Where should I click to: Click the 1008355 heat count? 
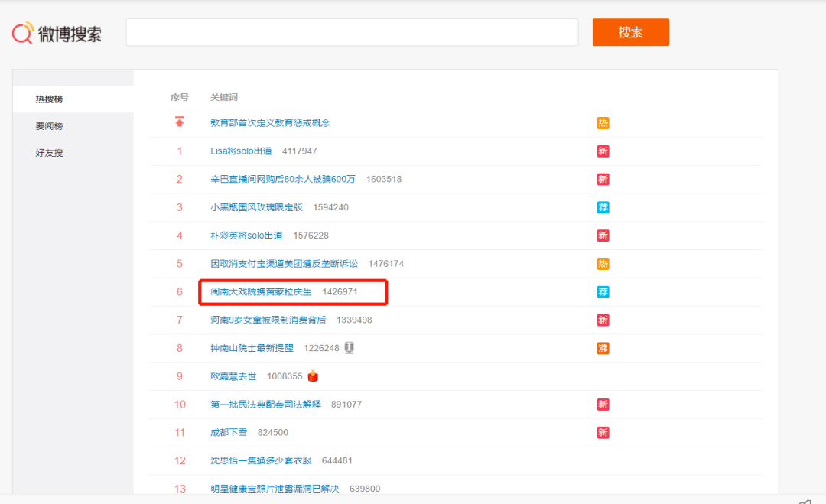pyautogui.click(x=285, y=376)
